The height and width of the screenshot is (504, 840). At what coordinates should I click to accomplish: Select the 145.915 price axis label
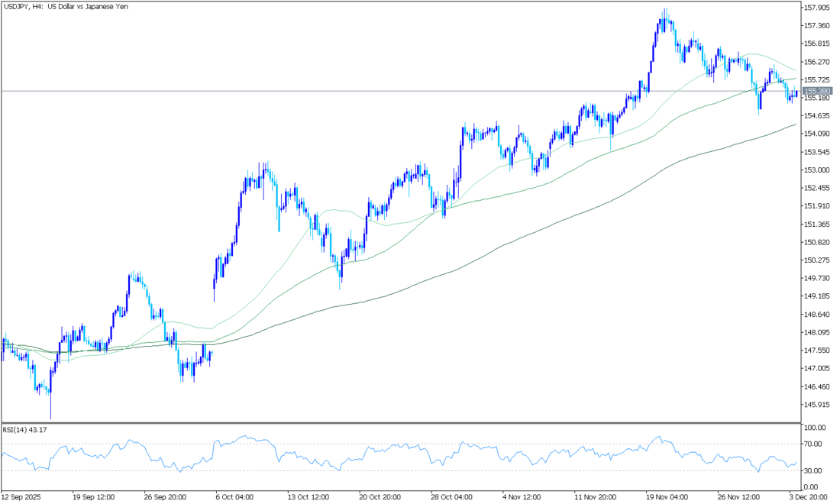pyautogui.click(x=817, y=405)
